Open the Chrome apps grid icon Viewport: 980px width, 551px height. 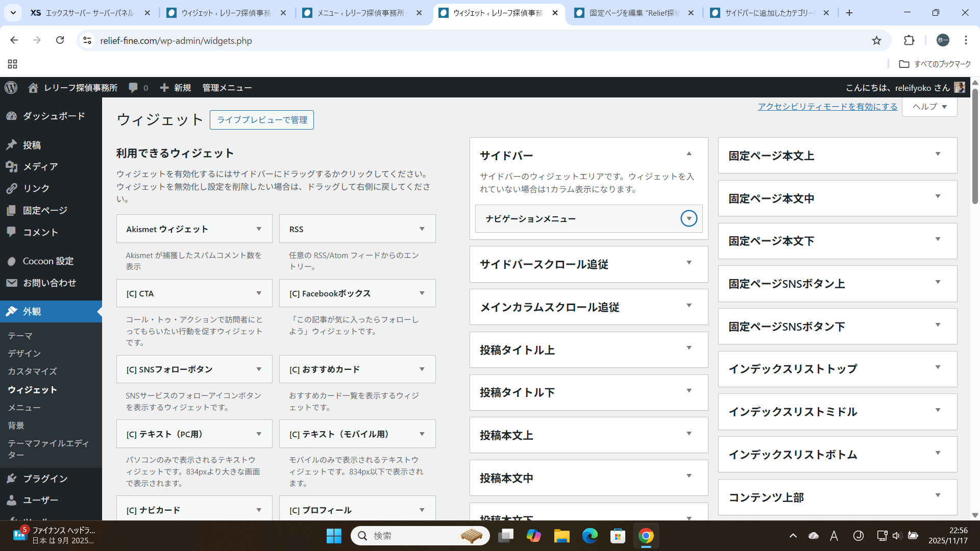(x=13, y=64)
